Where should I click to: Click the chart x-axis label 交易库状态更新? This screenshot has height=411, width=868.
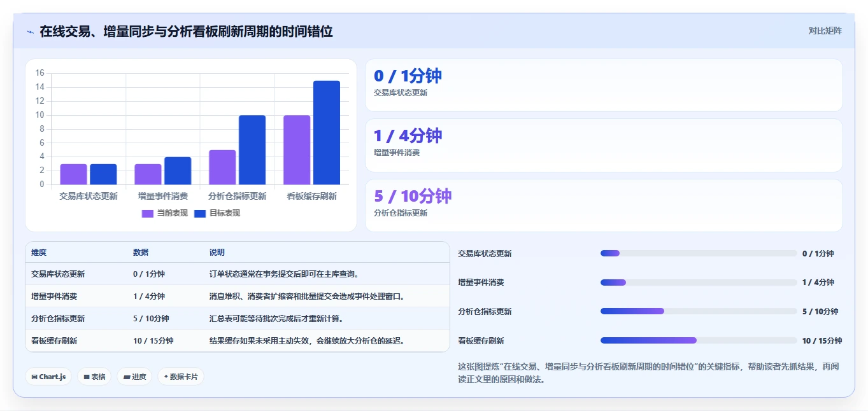89,196
